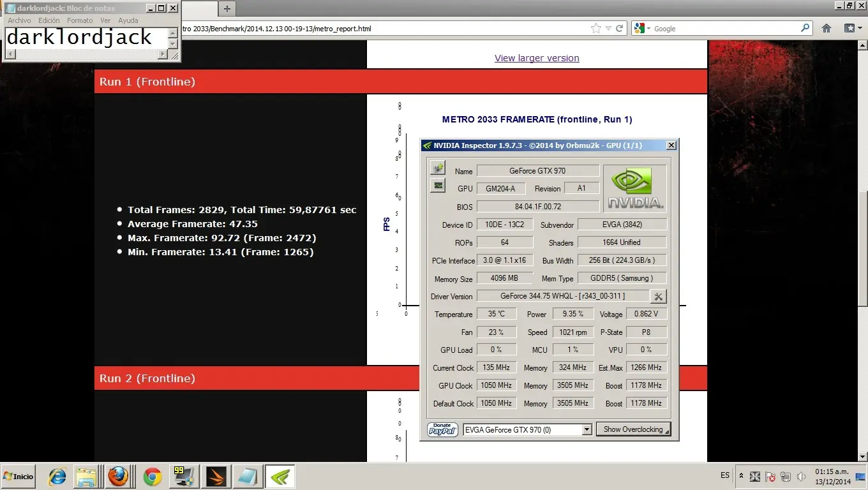The width and height of the screenshot is (868, 490).
Task: Click the GeForce GTX 970 name field
Action: pyautogui.click(x=537, y=170)
